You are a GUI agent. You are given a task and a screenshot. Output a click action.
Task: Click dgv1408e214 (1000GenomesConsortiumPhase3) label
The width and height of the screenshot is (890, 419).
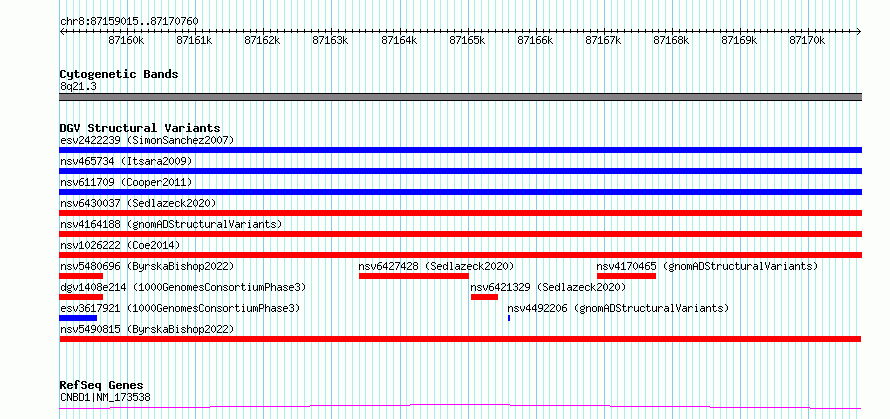[x=183, y=287]
